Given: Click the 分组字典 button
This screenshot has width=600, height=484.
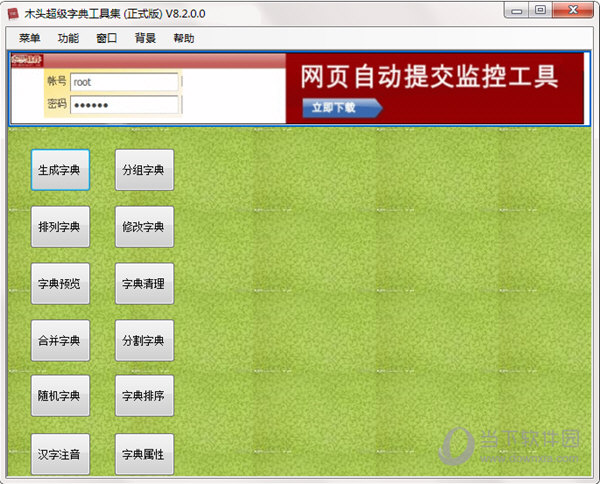Looking at the screenshot, I should pyautogui.click(x=145, y=170).
